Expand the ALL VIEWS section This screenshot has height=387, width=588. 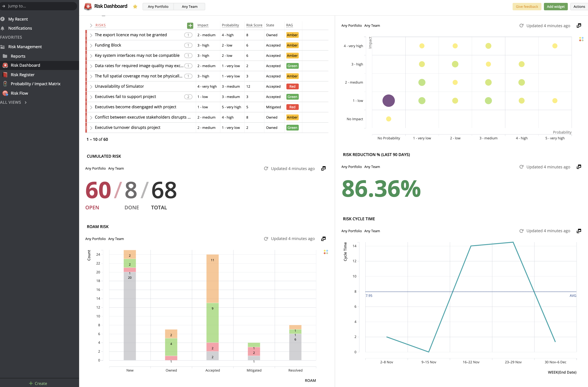coord(26,102)
